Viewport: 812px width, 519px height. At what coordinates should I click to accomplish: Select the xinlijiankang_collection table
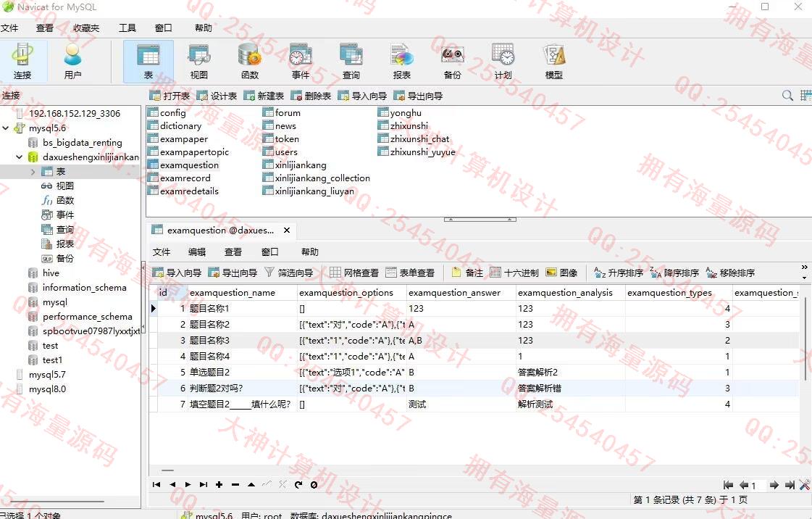coord(322,178)
